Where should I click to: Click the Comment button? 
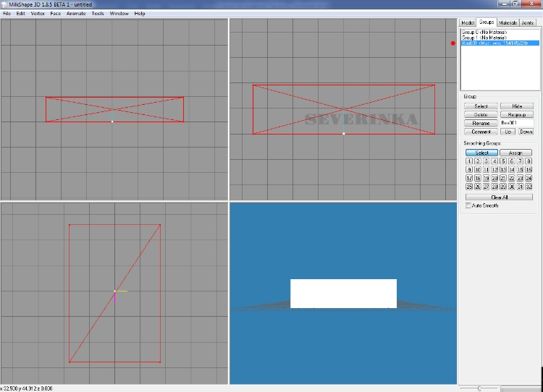tap(480, 132)
